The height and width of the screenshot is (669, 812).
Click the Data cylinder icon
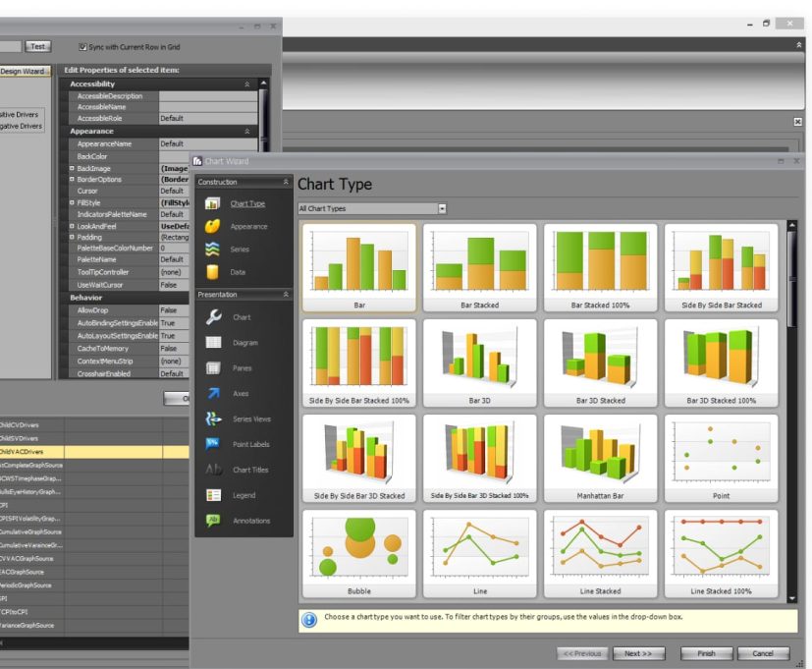tap(212, 272)
